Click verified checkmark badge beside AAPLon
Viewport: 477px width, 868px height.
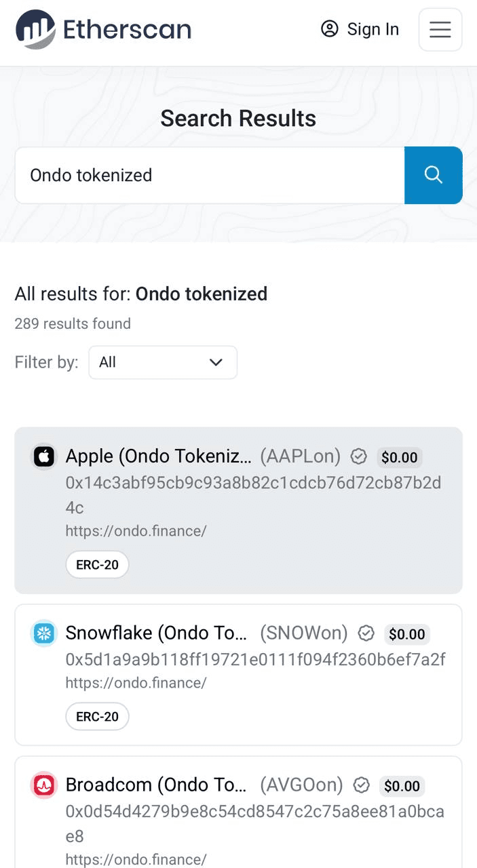[358, 457]
